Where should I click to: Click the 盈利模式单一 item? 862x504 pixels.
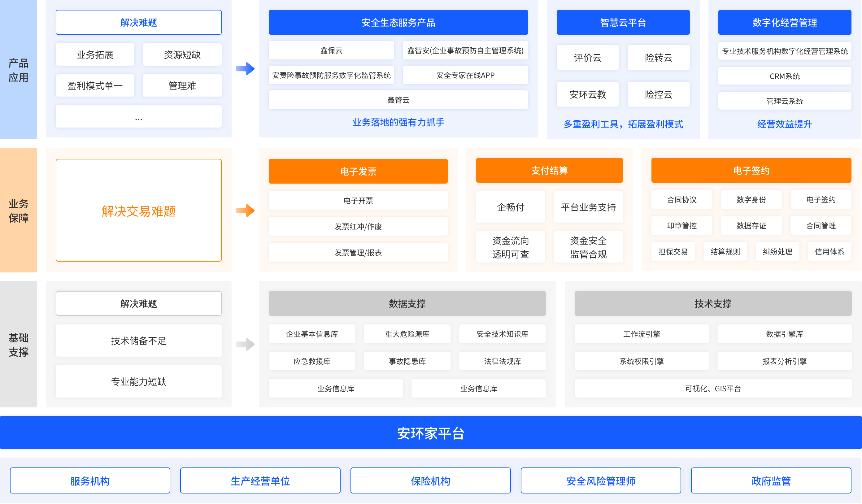pyautogui.click(x=95, y=85)
